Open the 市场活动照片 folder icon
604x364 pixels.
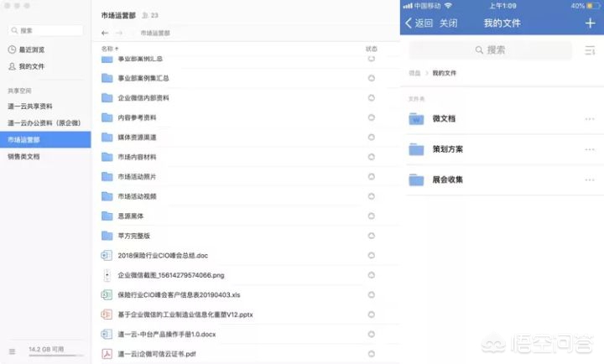(x=107, y=176)
